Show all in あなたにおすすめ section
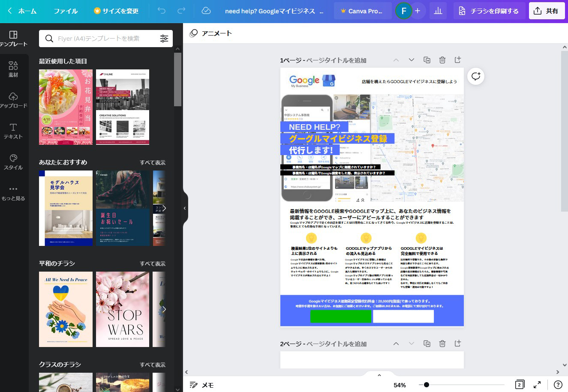 [x=153, y=163]
